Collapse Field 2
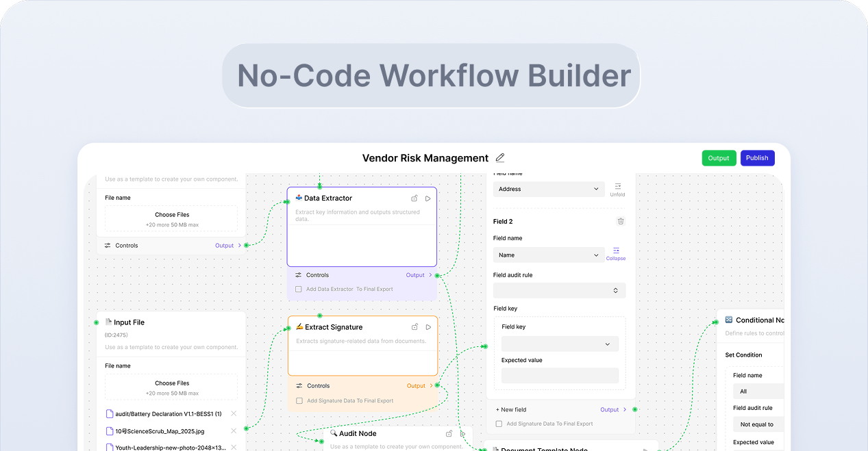This screenshot has width=868, height=451. coord(616,254)
